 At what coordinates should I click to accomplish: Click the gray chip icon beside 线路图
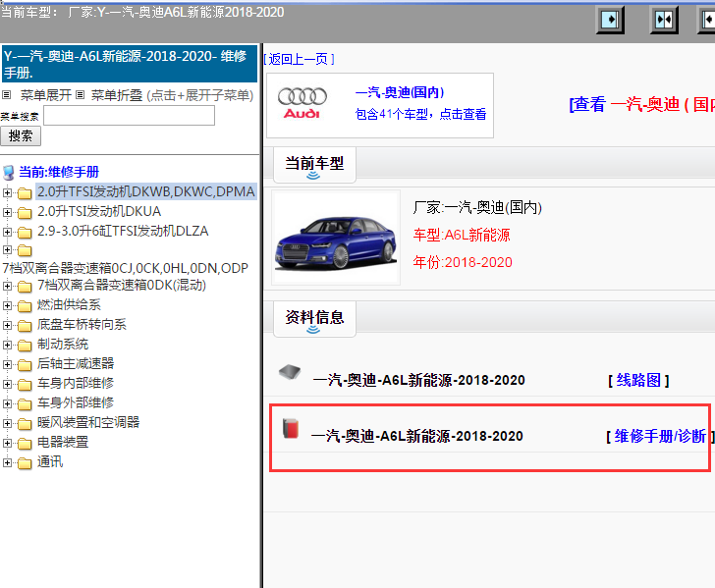[x=290, y=371]
